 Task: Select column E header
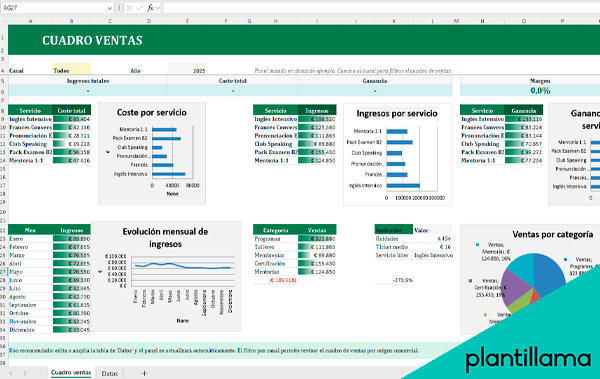pos(187,21)
